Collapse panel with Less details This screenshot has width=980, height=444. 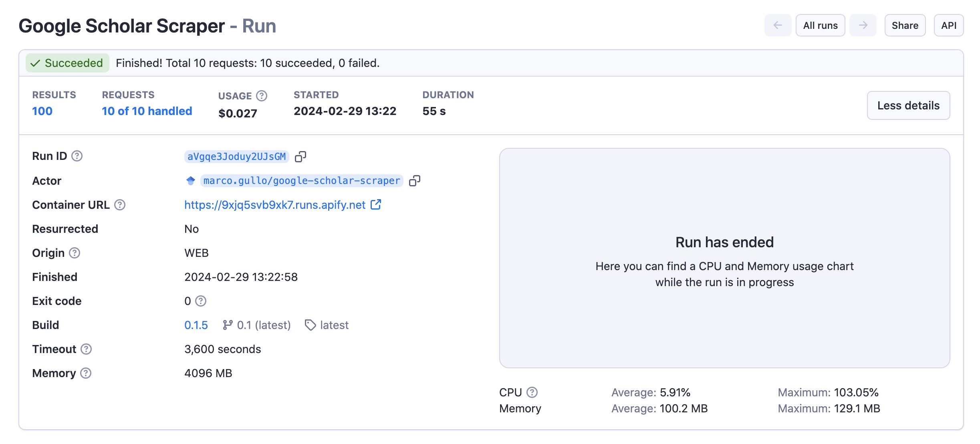908,105
